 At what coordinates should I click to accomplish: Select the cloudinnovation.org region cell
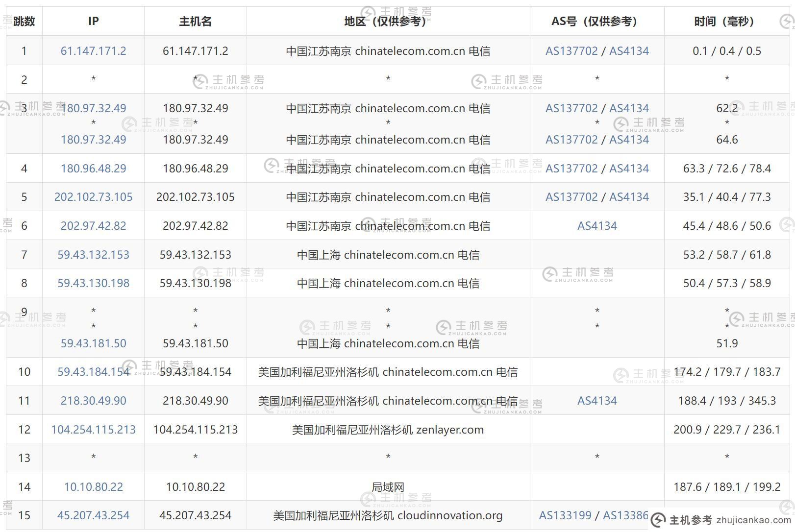388,515
